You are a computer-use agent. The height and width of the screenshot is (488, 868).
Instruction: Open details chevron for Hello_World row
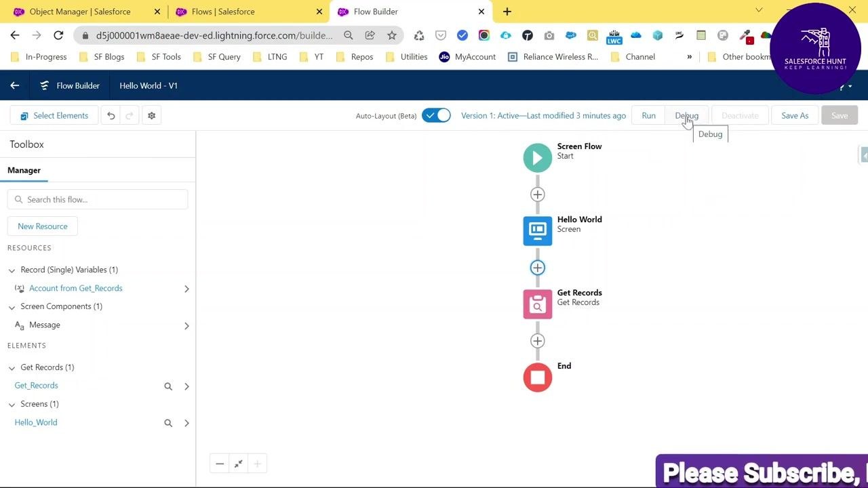pos(186,423)
